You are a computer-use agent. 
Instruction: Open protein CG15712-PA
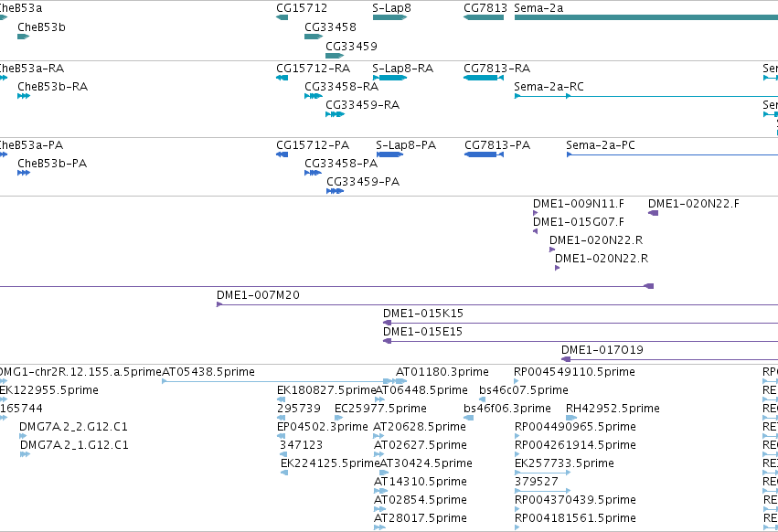coord(313,145)
